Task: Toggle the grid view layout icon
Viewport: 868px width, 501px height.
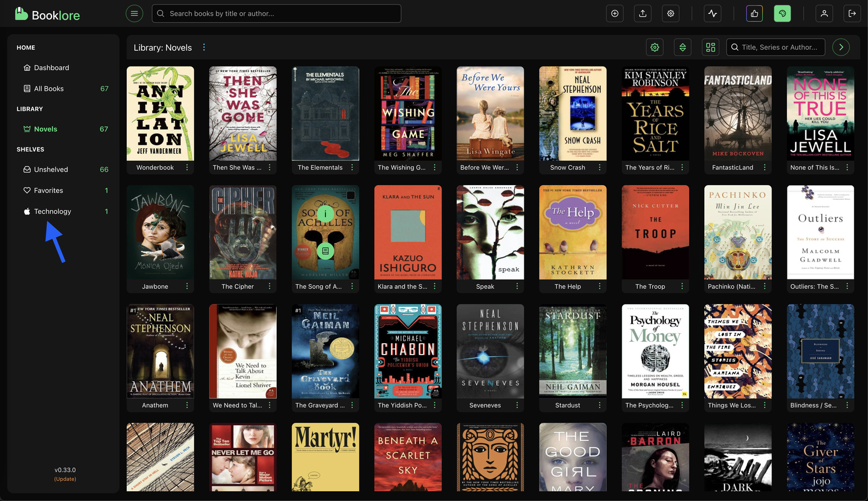Action: pos(710,47)
